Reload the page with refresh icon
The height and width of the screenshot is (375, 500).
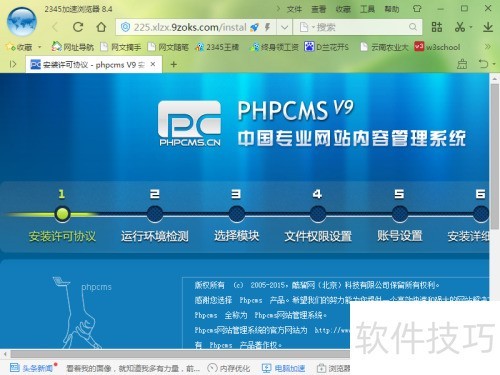click(78, 27)
